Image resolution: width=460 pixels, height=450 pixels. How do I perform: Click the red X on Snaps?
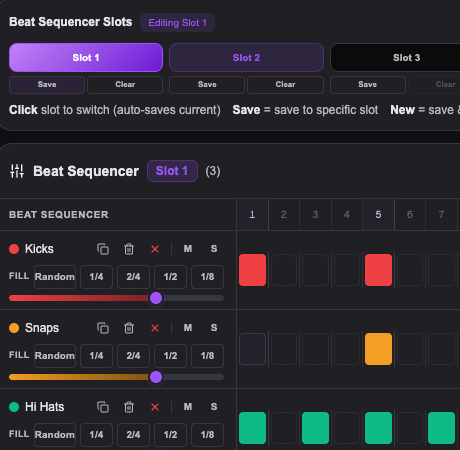click(x=155, y=328)
